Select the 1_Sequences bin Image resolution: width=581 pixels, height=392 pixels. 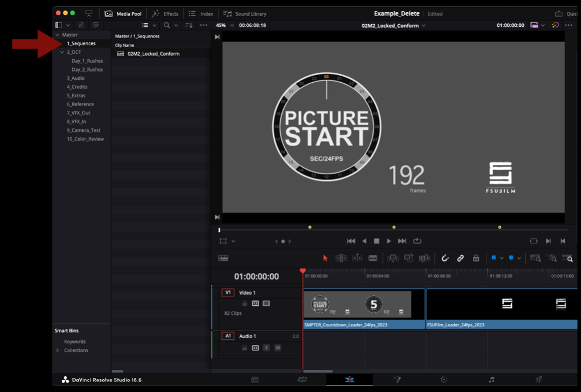click(x=81, y=43)
